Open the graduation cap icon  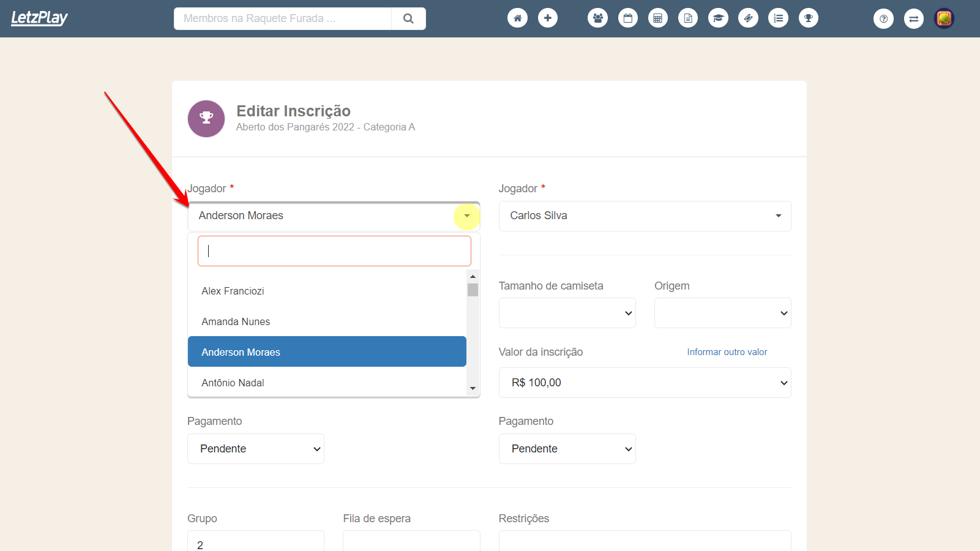[x=718, y=18]
